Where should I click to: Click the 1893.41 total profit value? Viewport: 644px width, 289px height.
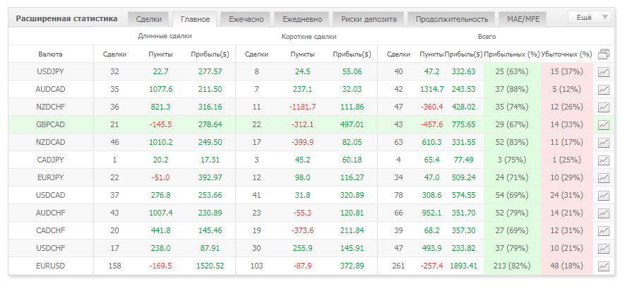tap(463, 266)
